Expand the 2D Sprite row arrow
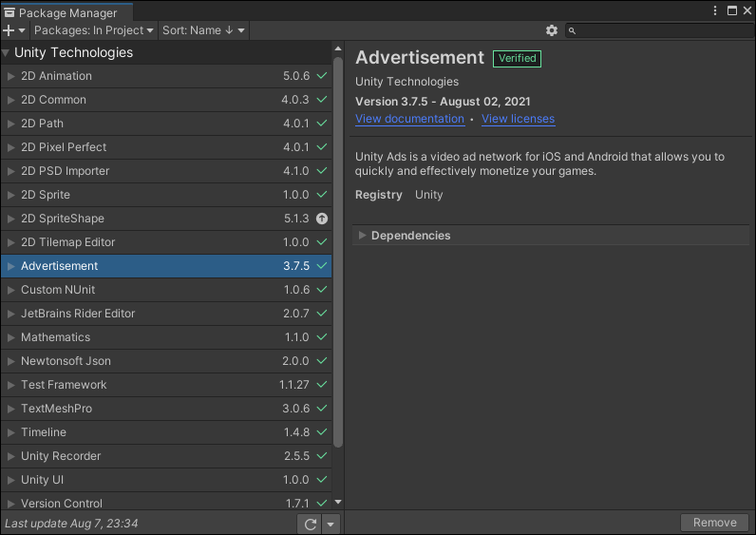Viewport: 756px width, 535px height. [x=10, y=195]
